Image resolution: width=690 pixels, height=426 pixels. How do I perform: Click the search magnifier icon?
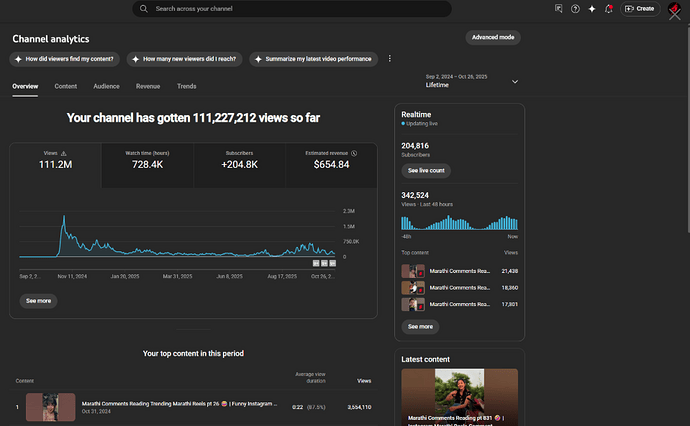point(145,8)
